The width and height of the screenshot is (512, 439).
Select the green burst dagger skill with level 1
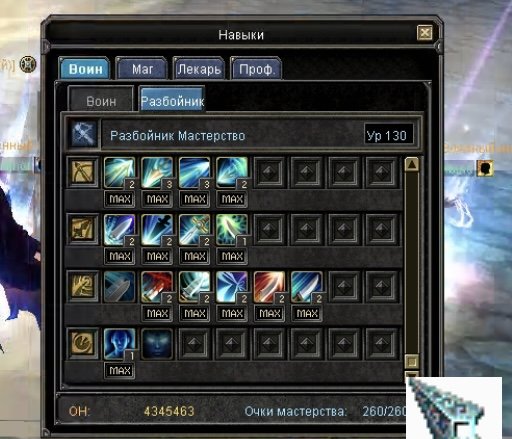point(232,230)
